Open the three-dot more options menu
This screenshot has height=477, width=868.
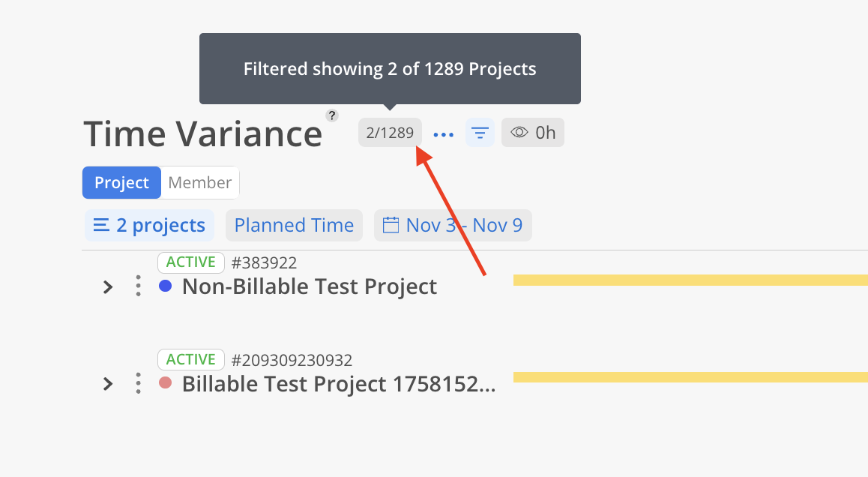(x=444, y=134)
